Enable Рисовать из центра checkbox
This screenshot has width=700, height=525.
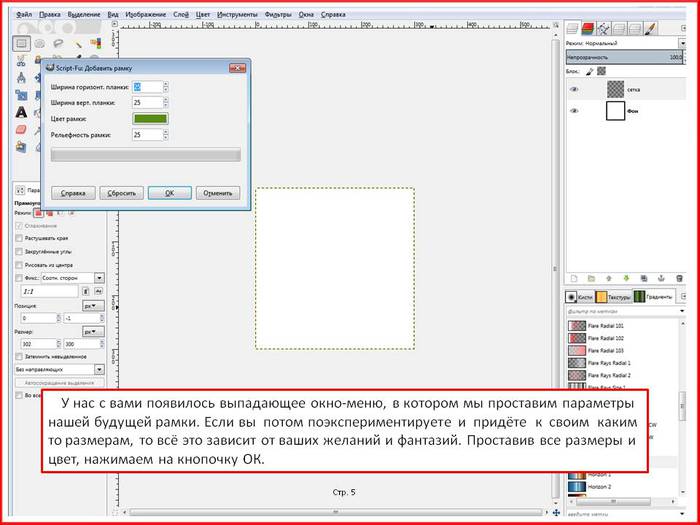pyautogui.click(x=19, y=265)
